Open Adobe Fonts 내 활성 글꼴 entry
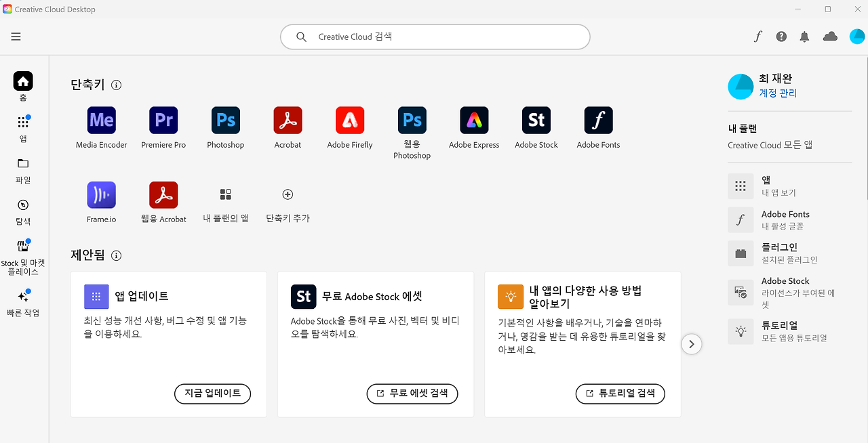This screenshot has height=443, width=868. pos(789,219)
